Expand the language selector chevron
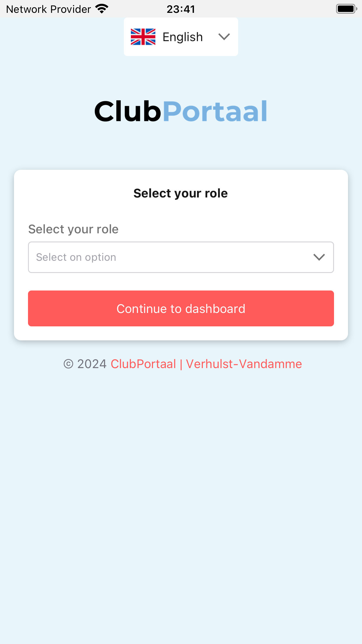Viewport: 362px width, 644px height. 224,37
